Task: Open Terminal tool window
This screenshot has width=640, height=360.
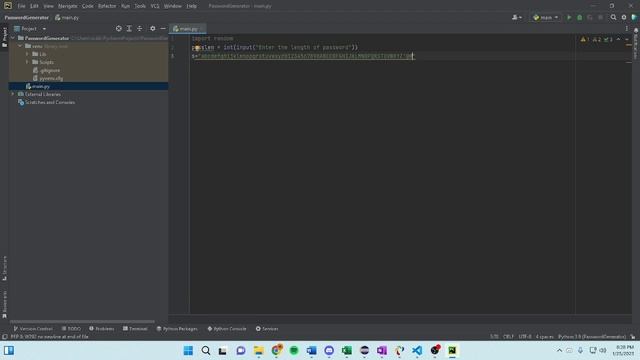Action: point(135,329)
